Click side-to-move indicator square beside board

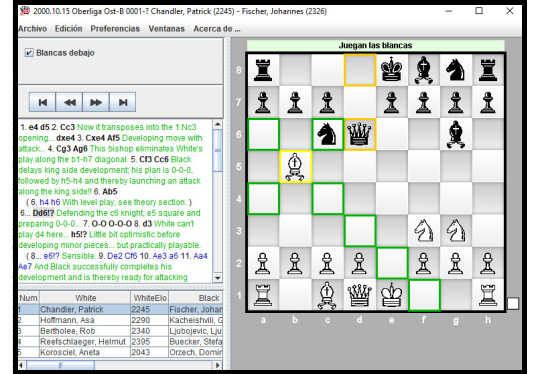click(x=513, y=303)
